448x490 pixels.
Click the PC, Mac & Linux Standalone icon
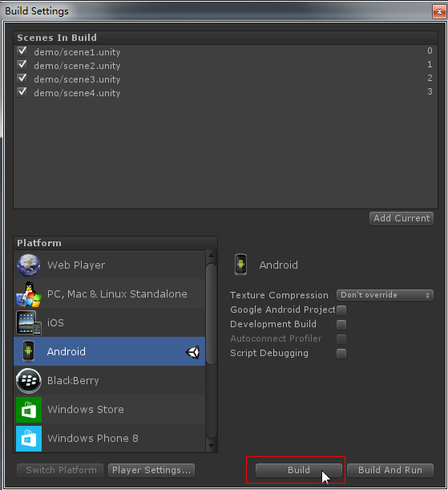point(28,294)
